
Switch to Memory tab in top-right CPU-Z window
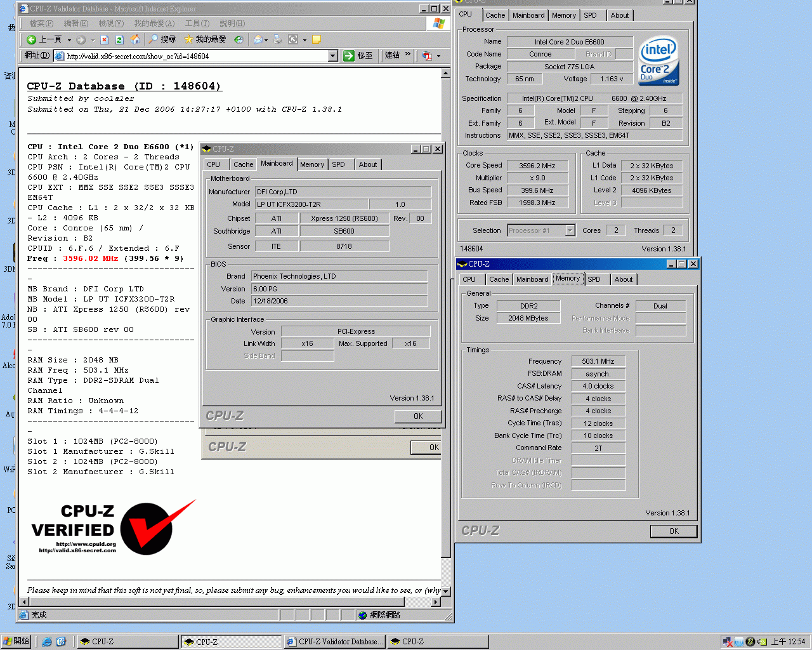[x=564, y=15]
